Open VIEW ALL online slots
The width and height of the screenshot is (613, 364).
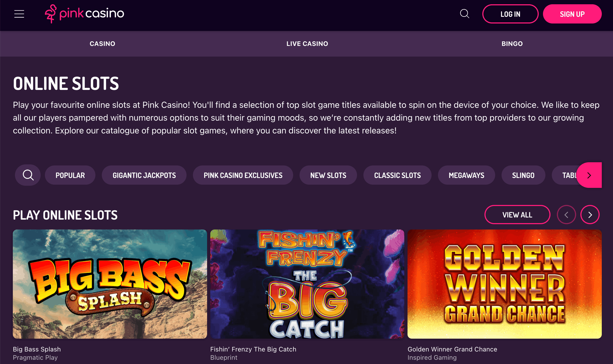[517, 215]
